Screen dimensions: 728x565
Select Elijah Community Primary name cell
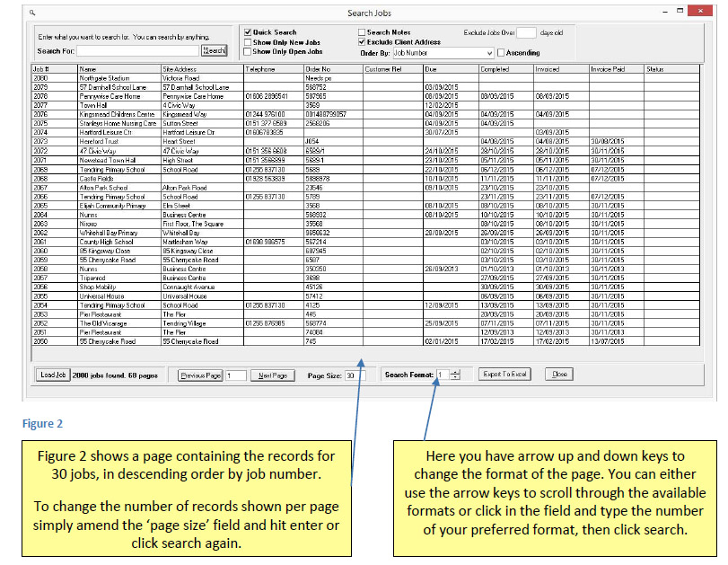(119, 206)
